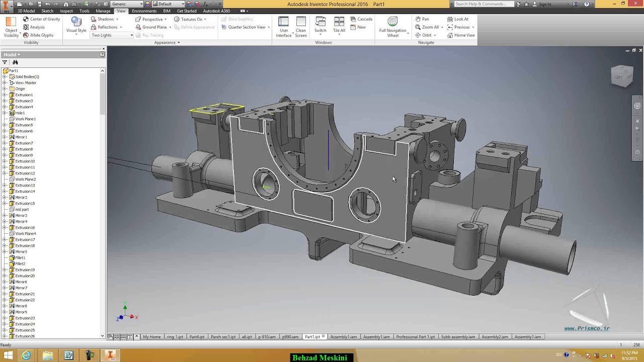Click the browser filter funnel icon
The width and height of the screenshot is (644, 362).
click(5, 62)
